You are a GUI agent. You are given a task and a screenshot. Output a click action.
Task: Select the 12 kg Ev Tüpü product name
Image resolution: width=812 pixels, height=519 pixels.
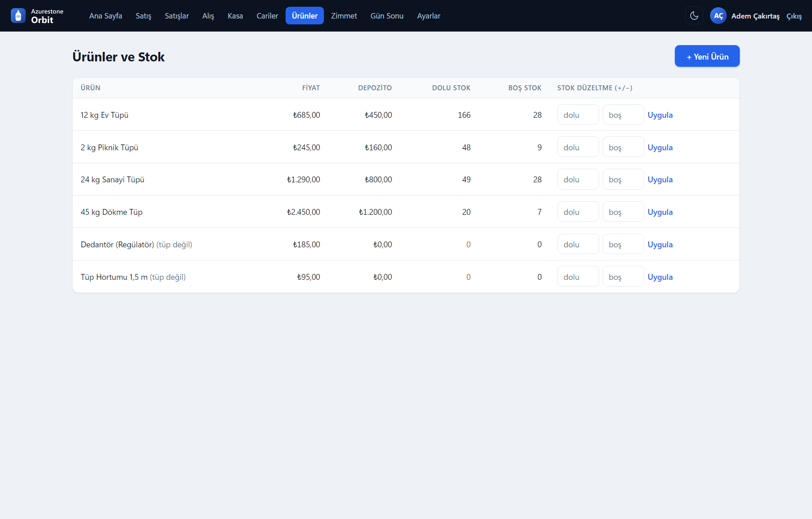click(x=105, y=115)
